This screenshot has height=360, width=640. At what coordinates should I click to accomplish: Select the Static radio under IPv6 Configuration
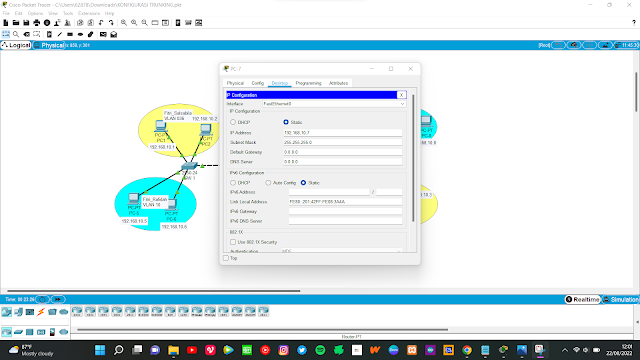pyautogui.click(x=303, y=183)
